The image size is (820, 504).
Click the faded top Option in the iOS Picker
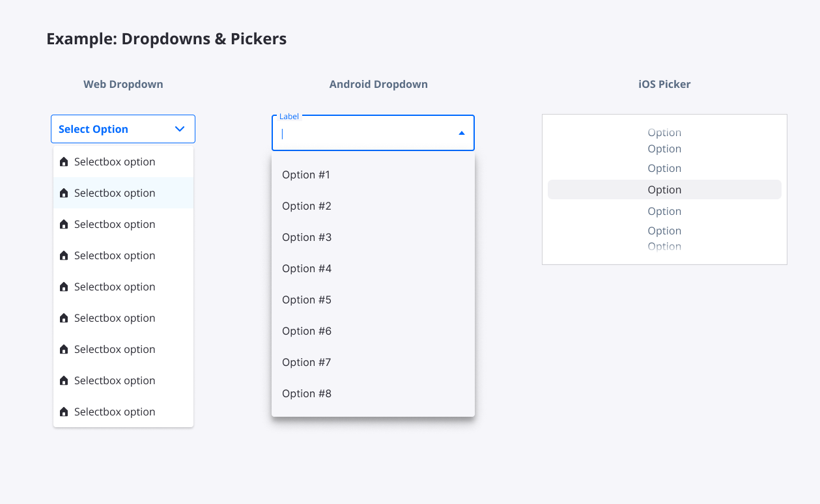click(664, 132)
